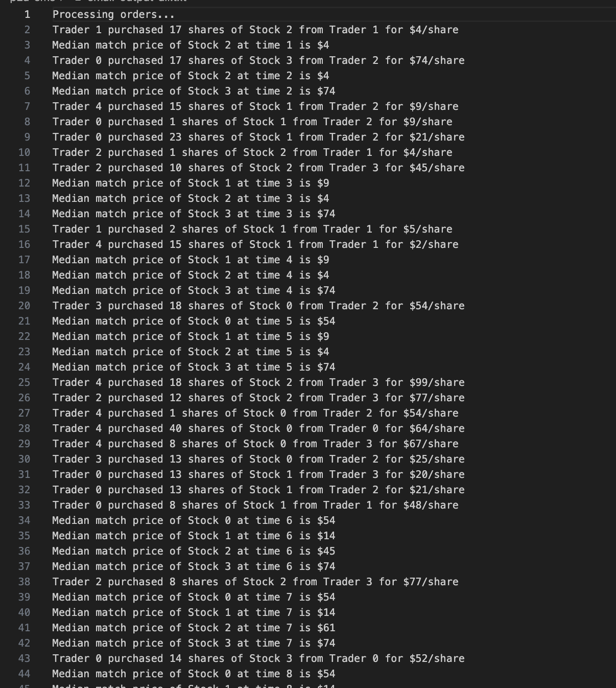Click line number 1 in the gutter
The height and width of the screenshot is (688, 616).
pyautogui.click(x=27, y=14)
